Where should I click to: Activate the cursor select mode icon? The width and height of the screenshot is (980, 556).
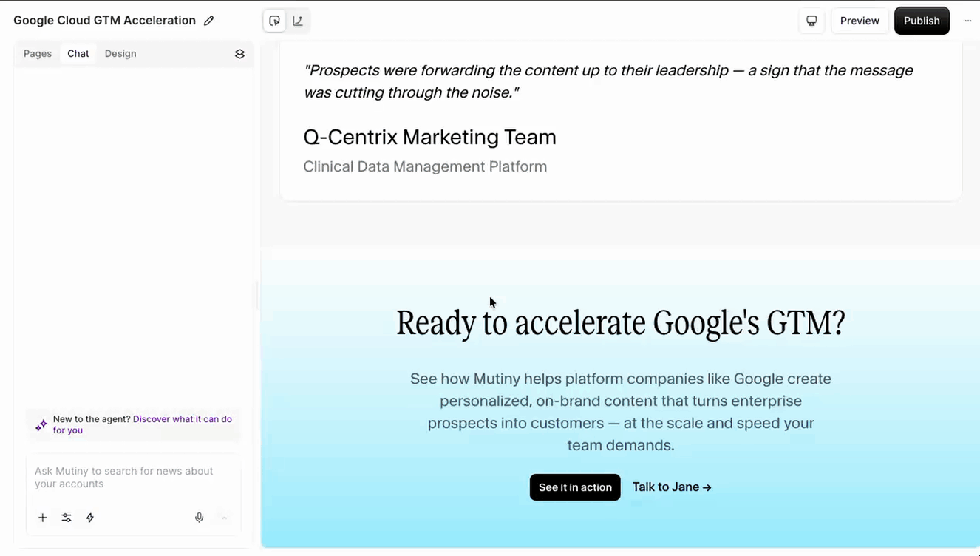274,21
